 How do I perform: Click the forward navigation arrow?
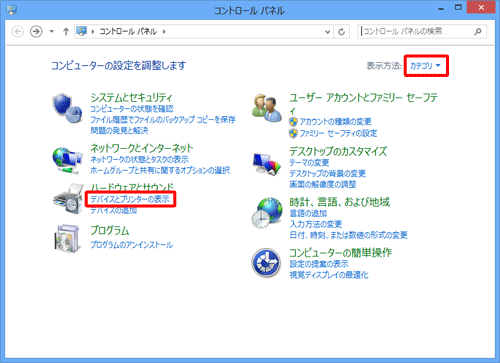[36, 32]
